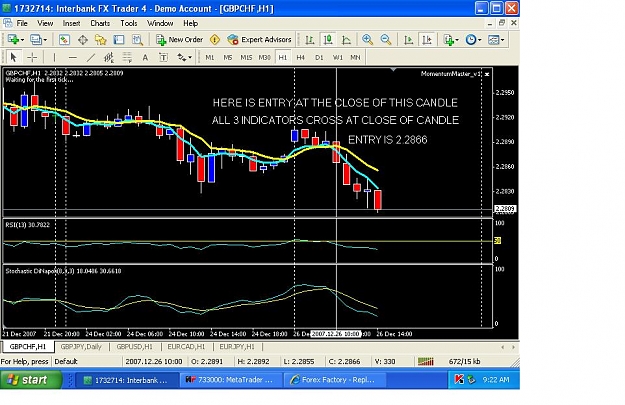
Task: Click the yellow diamond MetaEditor icon
Action: (215, 39)
